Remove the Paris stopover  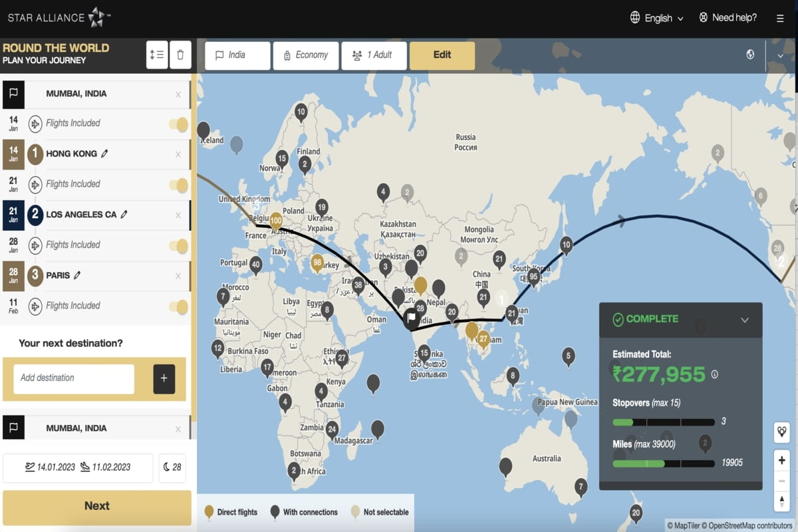coord(178,275)
